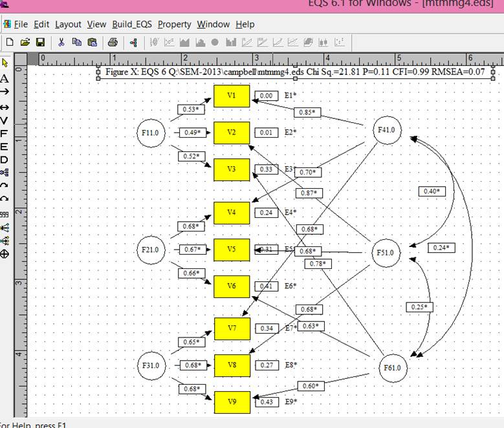Screen dimensions: 504x428
Task: Click the greyed box plot toolbar icon
Action: (x=323, y=43)
